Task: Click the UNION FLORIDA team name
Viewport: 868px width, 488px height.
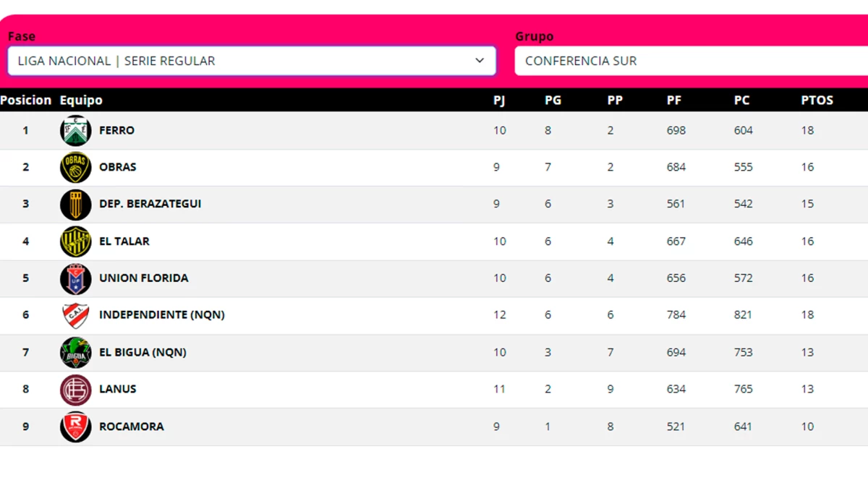Action: coord(143,278)
